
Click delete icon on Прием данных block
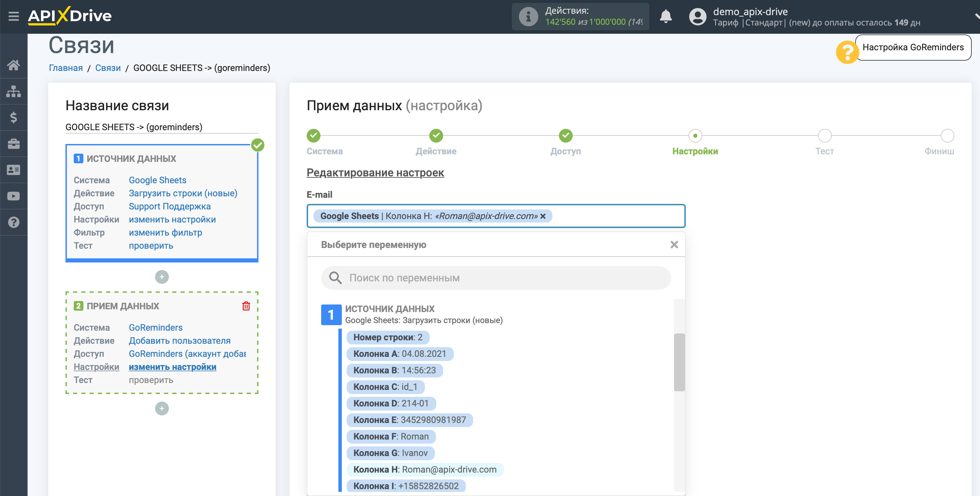(x=246, y=306)
